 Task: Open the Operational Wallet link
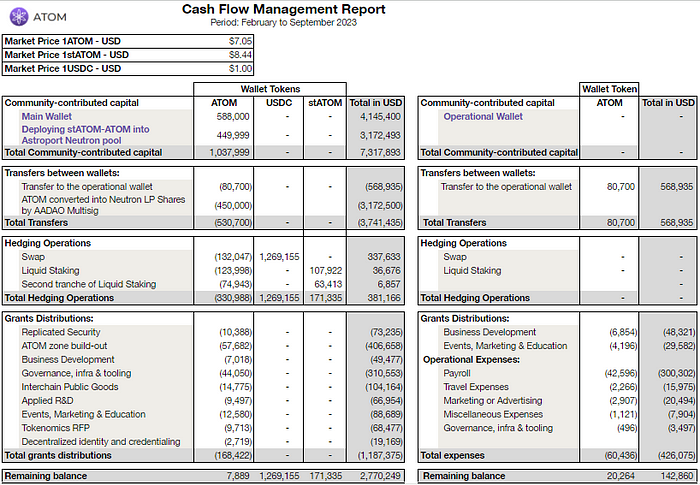484,117
